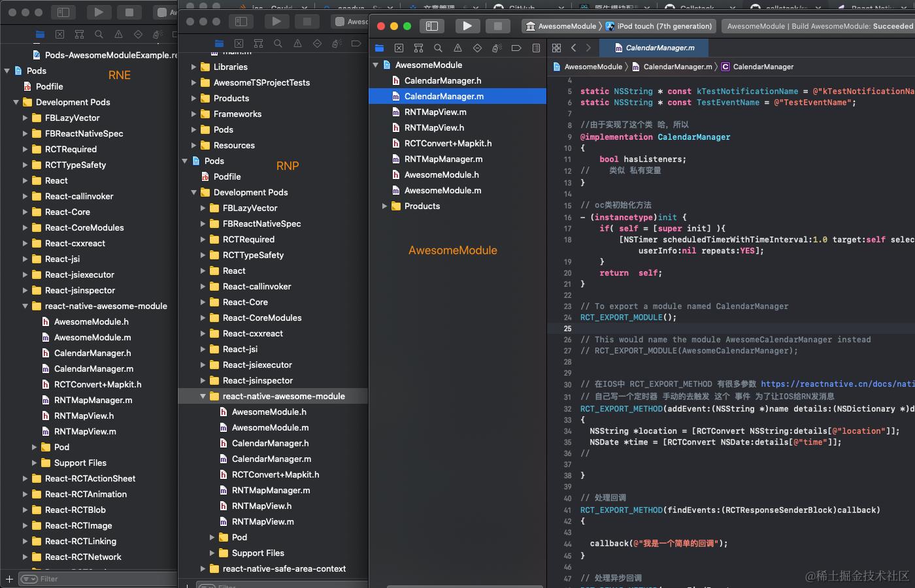This screenshot has width=915, height=588.
Task: Show the issue navigator warning icon
Action: point(457,48)
